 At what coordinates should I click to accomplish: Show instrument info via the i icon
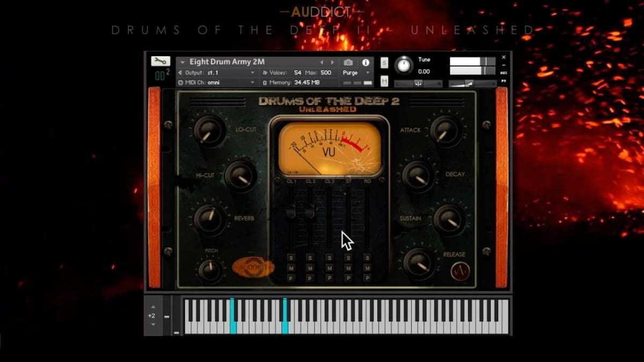(365, 62)
